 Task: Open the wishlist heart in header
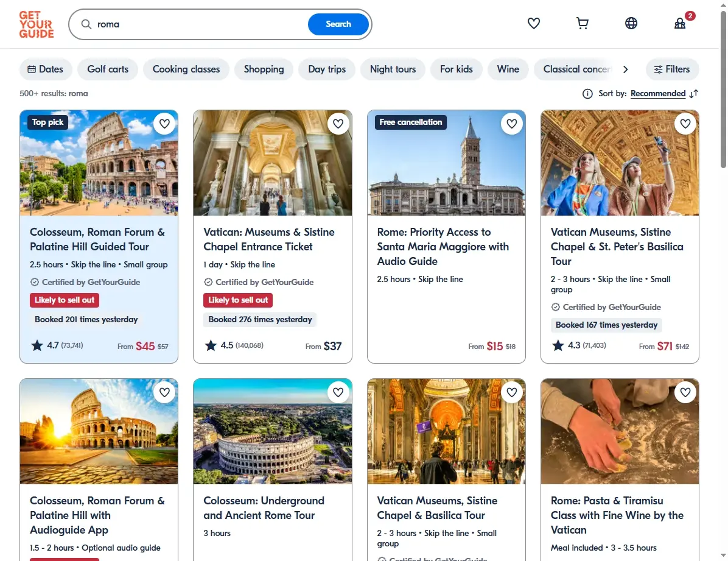coord(533,23)
